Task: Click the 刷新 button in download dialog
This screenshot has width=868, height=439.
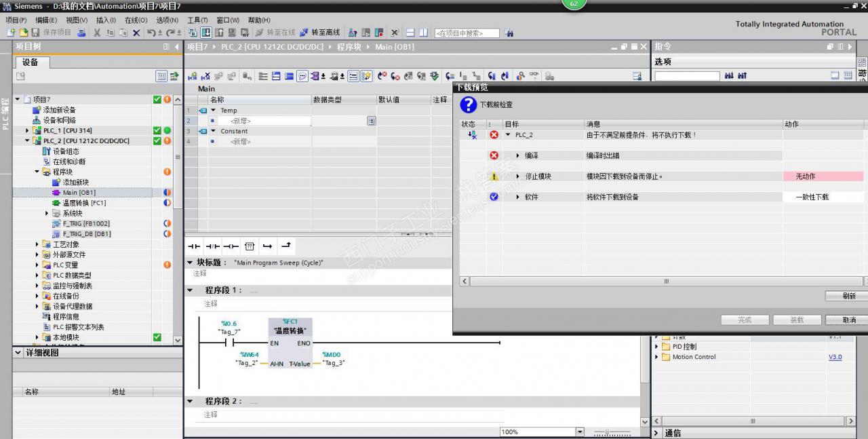Action: [x=848, y=296]
